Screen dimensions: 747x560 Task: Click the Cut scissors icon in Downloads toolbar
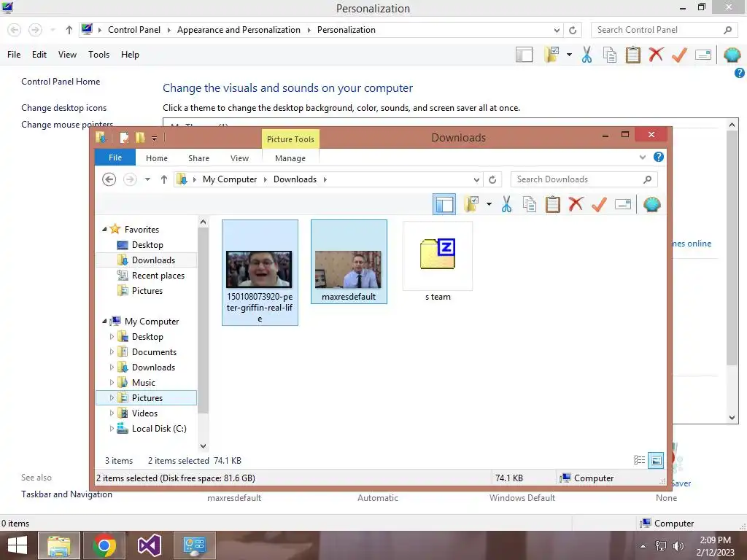click(506, 205)
